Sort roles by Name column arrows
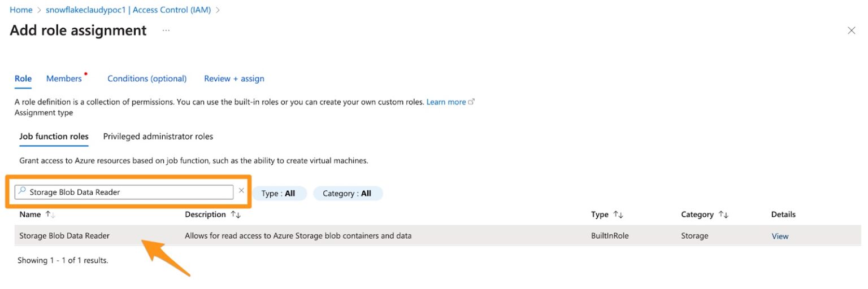The image size is (868, 289). [x=50, y=214]
